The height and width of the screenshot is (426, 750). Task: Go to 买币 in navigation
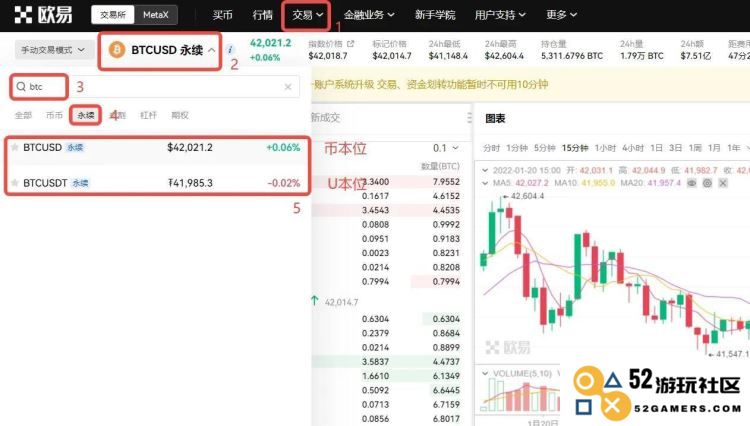tap(222, 15)
